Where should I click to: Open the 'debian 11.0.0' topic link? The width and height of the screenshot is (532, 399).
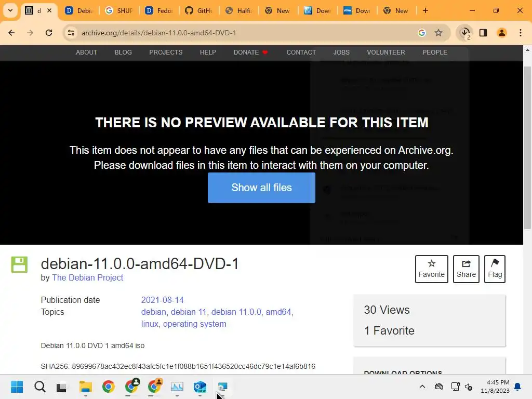coord(236,312)
